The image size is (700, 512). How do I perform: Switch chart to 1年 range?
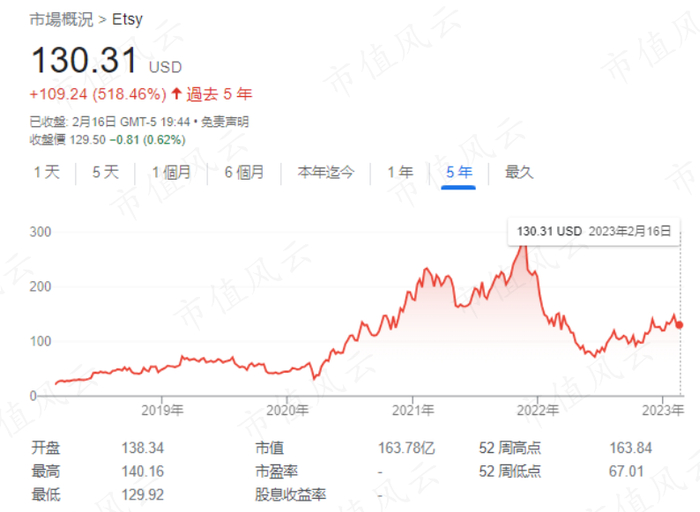400,172
